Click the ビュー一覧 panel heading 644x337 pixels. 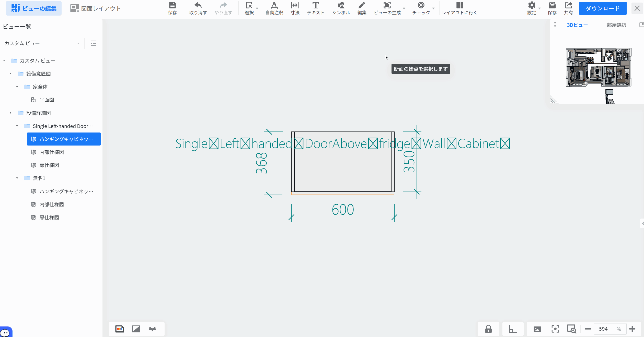[17, 27]
